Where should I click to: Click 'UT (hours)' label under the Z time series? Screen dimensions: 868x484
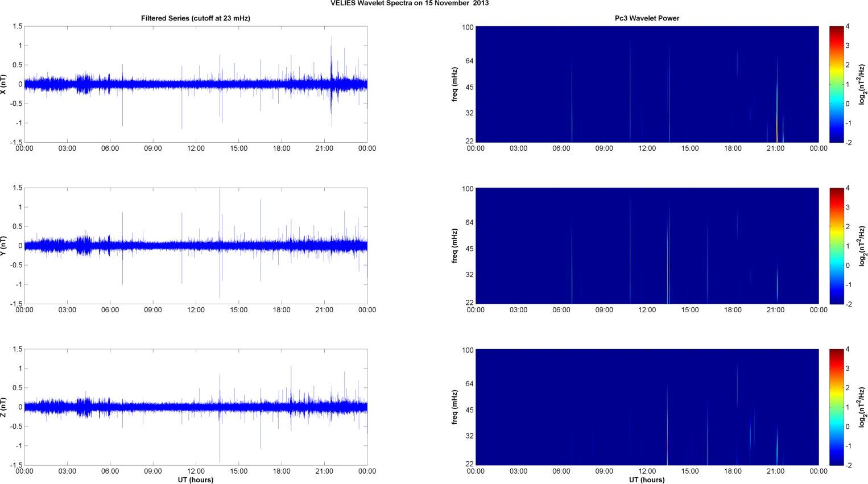(196, 480)
